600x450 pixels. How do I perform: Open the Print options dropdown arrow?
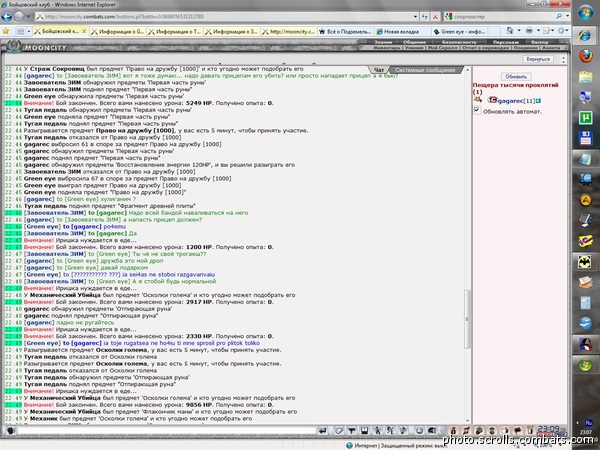[537, 31]
